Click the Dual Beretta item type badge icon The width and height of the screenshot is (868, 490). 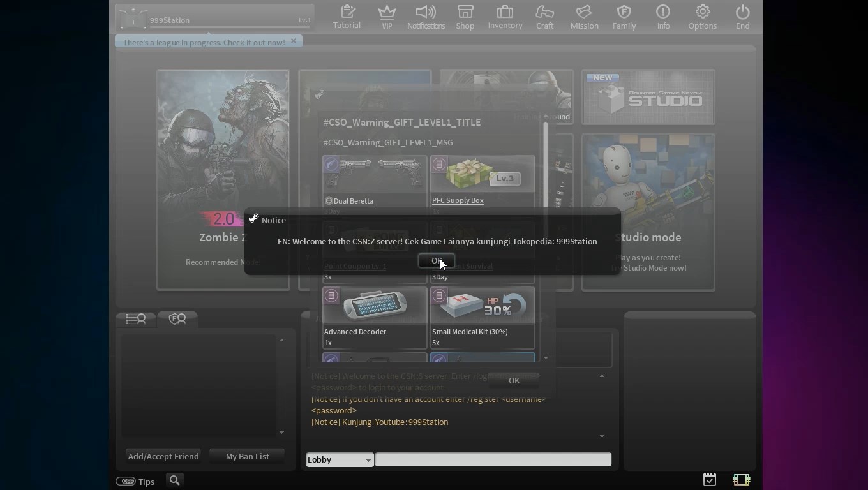[x=331, y=165]
